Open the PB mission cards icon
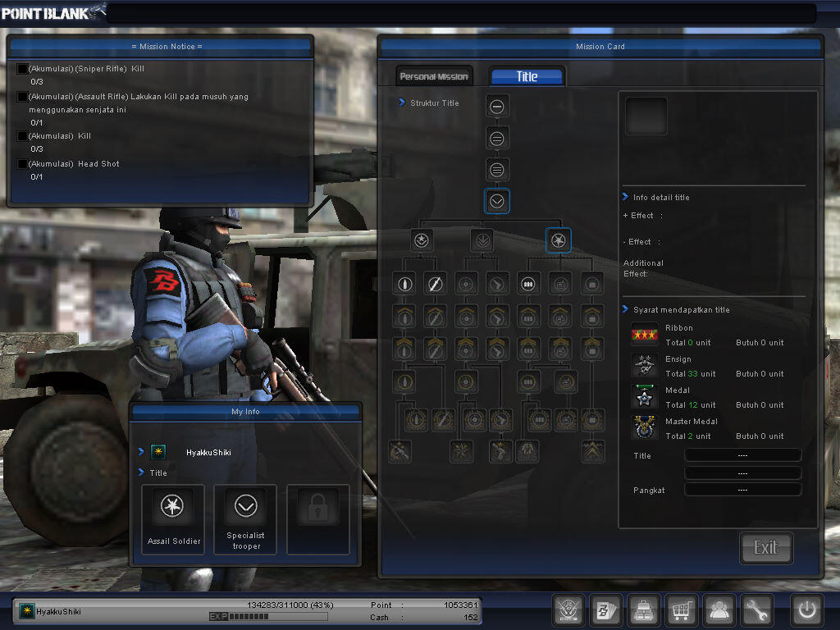Screen dimensions: 840x630 [x=606, y=610]
